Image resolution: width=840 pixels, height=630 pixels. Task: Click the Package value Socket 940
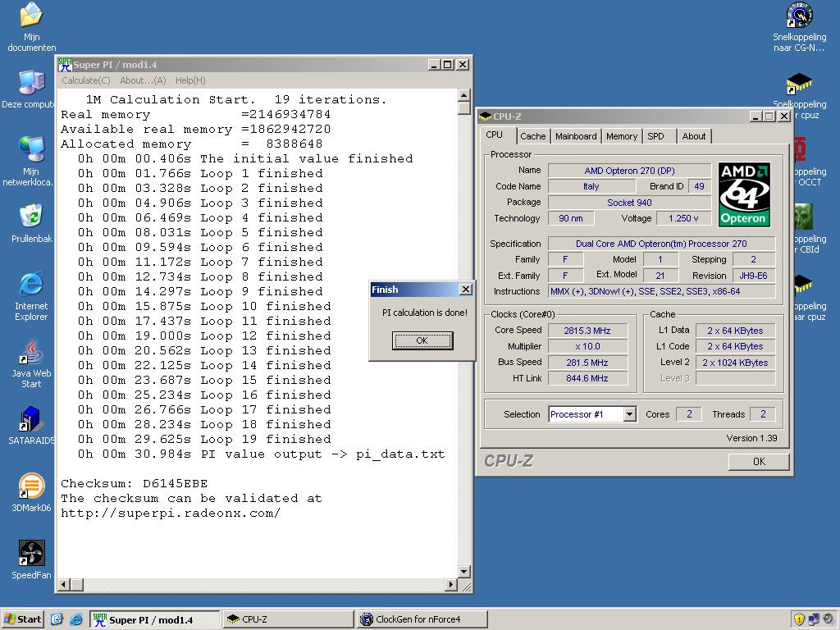629,203
